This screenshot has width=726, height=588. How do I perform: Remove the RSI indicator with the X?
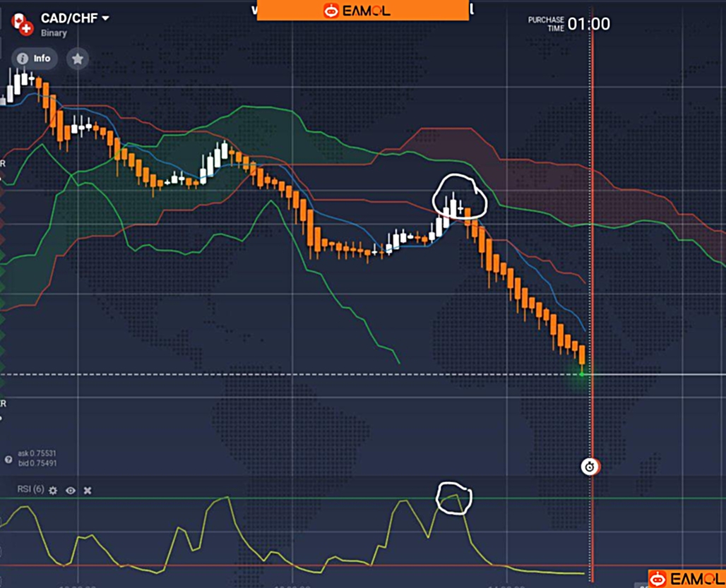point(88,490)
